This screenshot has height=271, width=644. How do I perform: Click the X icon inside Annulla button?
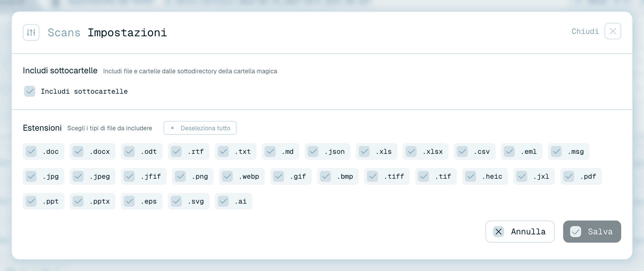[x=499, y=232]
